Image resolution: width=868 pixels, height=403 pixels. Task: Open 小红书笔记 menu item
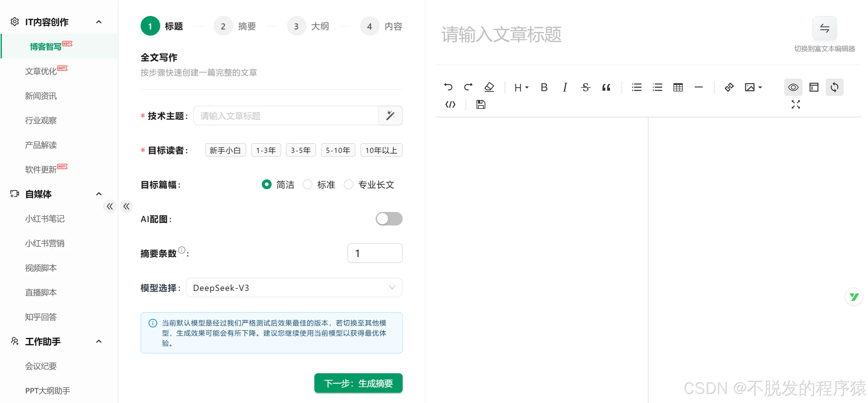click(x=45, y=219)
